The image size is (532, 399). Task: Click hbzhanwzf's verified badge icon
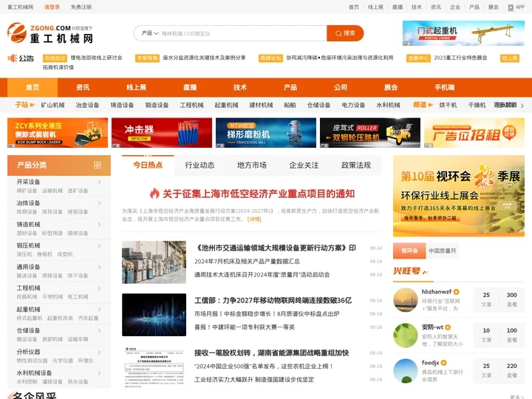tap(457, 292)
